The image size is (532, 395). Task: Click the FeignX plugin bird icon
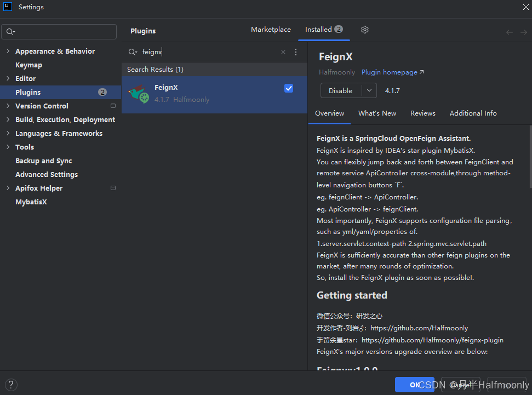click(139, 94)
